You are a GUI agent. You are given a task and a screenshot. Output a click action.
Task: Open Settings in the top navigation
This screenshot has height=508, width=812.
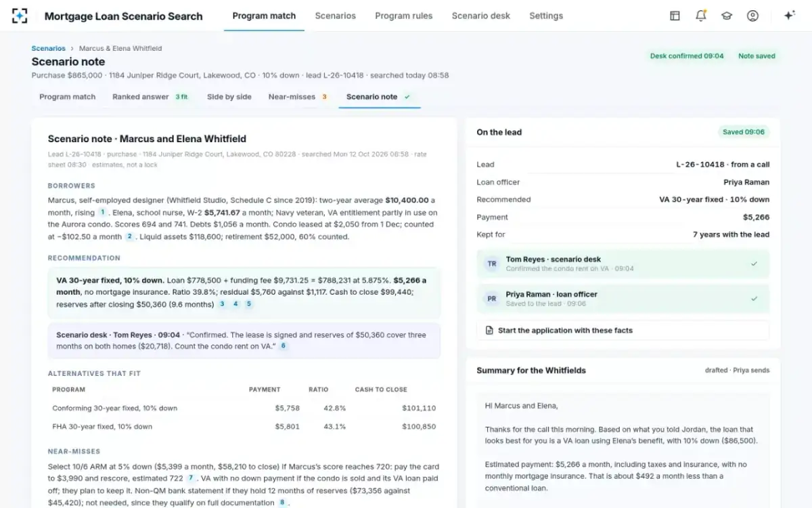tap(546, 16)
